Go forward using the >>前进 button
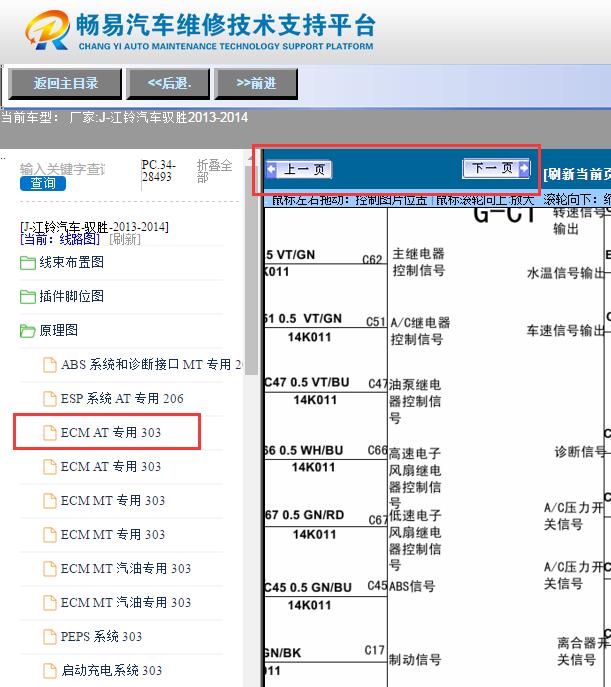 click(x=256, y=83)
